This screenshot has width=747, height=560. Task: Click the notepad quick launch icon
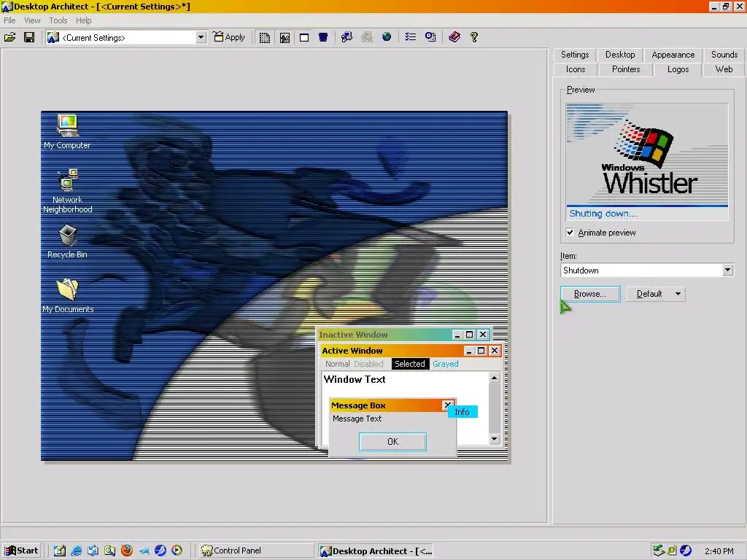point(60,551)
